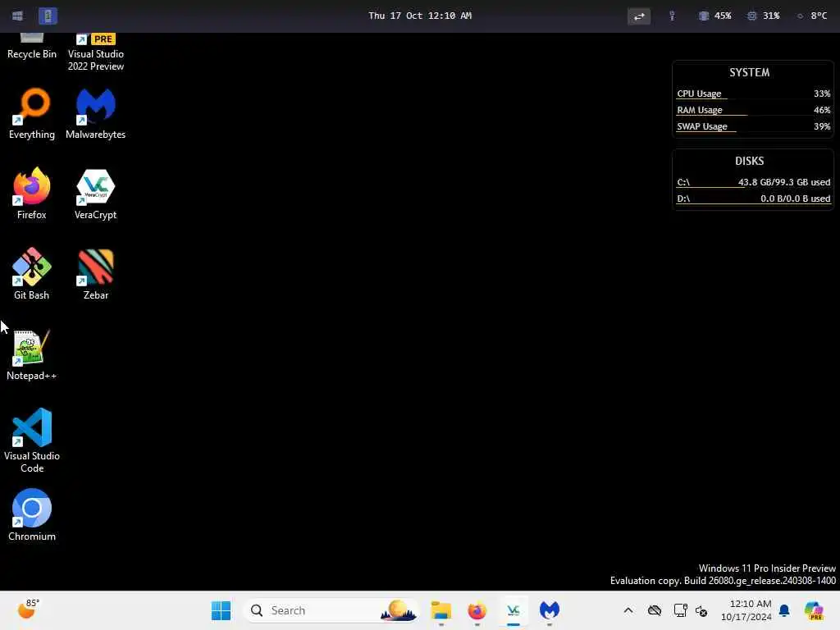
Task: Click the D:\ disk usage row
Action: tap(753, 199)
